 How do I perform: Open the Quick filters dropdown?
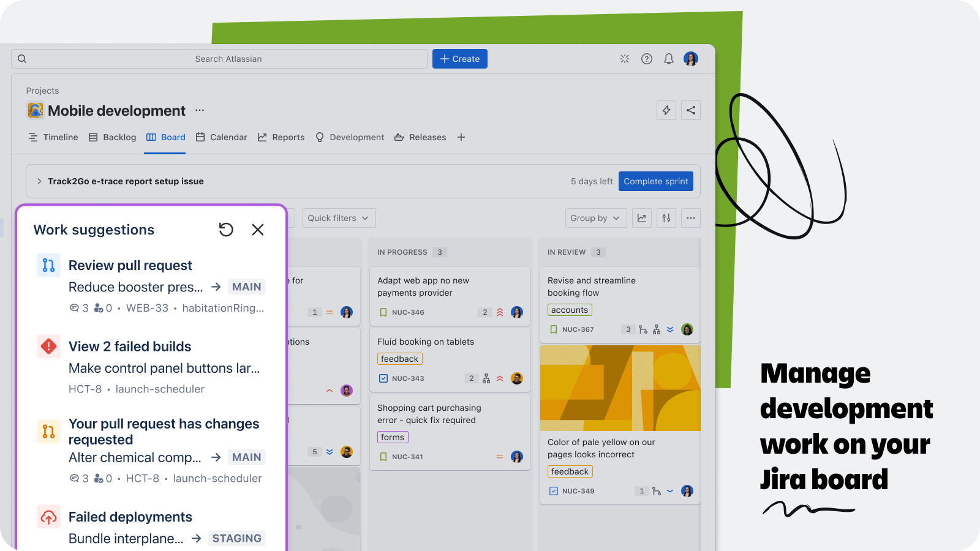point(338,218)
